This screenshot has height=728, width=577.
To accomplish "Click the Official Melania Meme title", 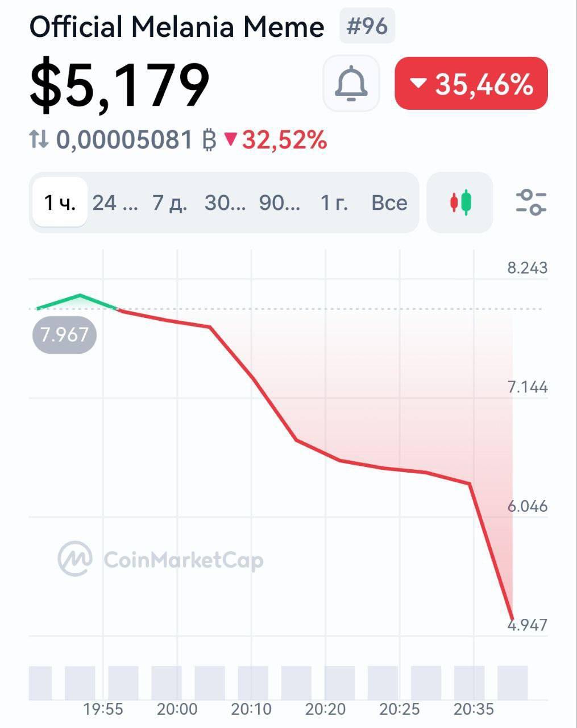I will tap(177, 27).
